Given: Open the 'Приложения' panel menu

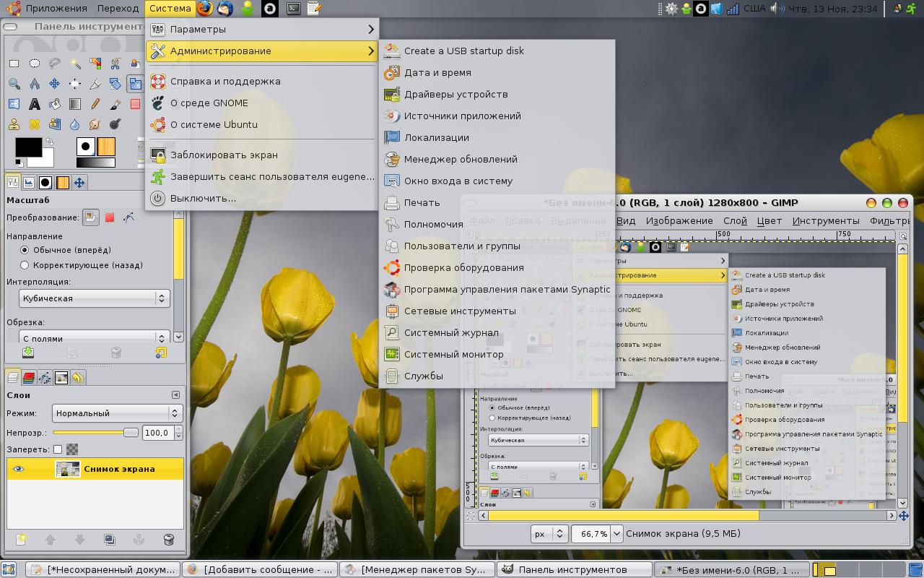Looking at the screenshot, I should (48, 9).
